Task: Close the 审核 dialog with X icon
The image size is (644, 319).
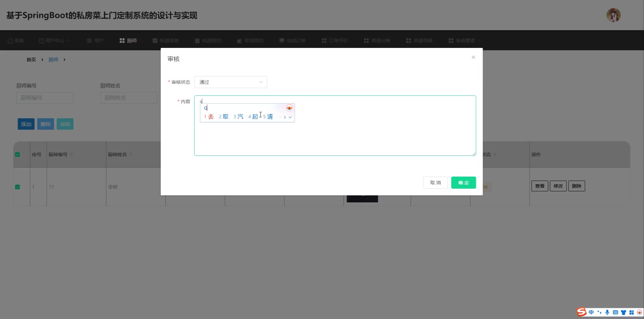Action: [473, 57]
